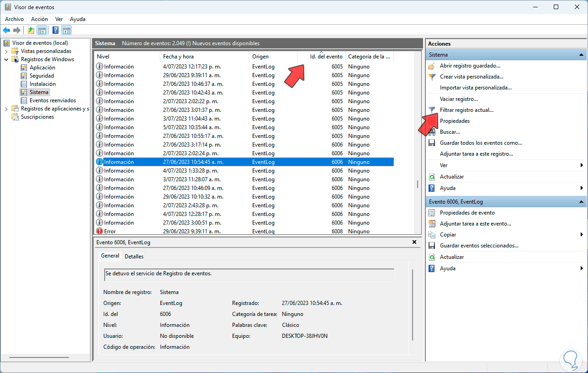Toggle the action pane toolbar button
Image resolution: width=588 pixels, height=373 pixels.
pyautogui.click(x=67, y=31)
